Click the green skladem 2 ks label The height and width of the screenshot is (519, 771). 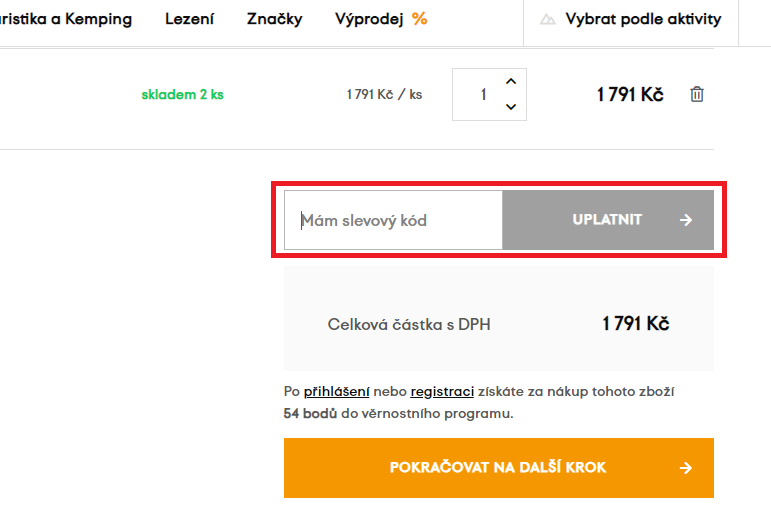[182, 95]
